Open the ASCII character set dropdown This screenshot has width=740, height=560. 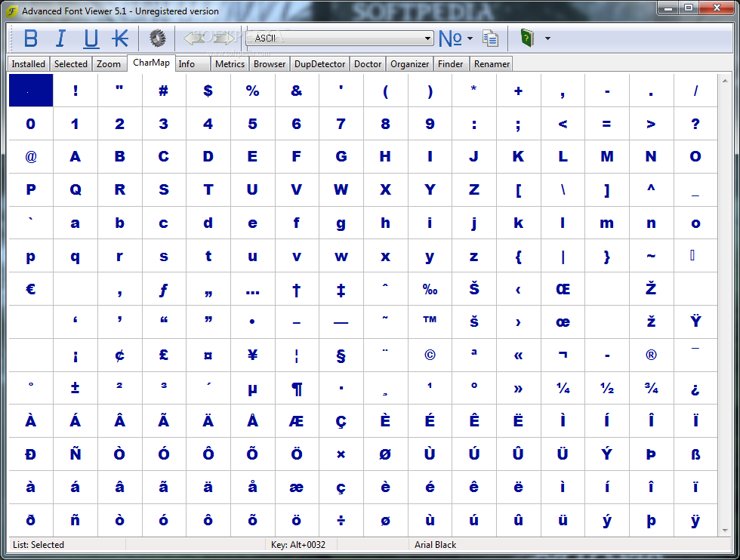(340, 38)
